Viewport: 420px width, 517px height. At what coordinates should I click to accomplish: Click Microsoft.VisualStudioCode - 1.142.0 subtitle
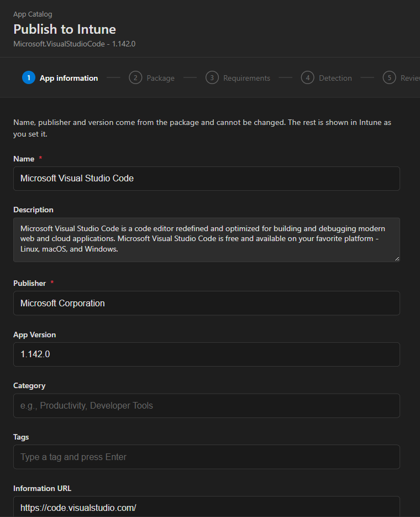tap(75, 44)
